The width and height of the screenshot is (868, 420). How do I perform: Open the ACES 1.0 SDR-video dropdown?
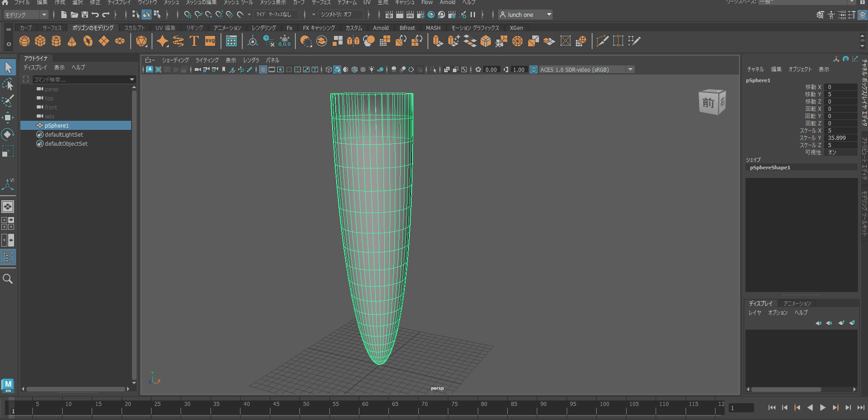(x=630, y=69)
